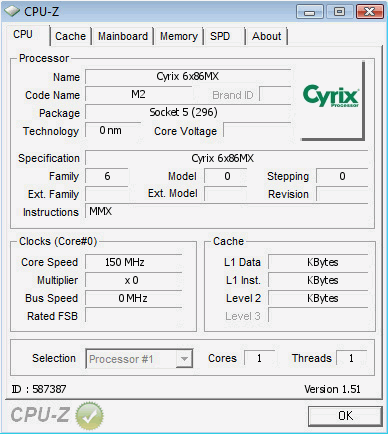
Task: Click the Core Speed field showing 150 MHz
Action: [133, 262]
